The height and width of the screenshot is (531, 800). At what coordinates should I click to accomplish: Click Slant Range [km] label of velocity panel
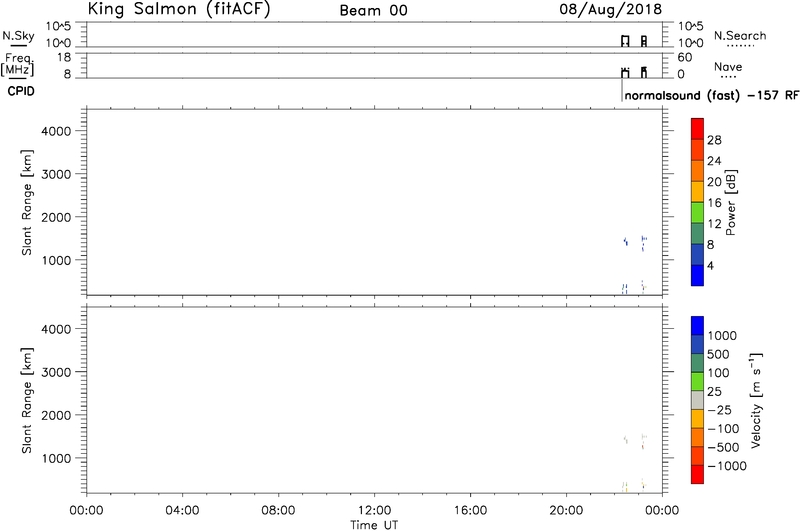pos(27,401)
